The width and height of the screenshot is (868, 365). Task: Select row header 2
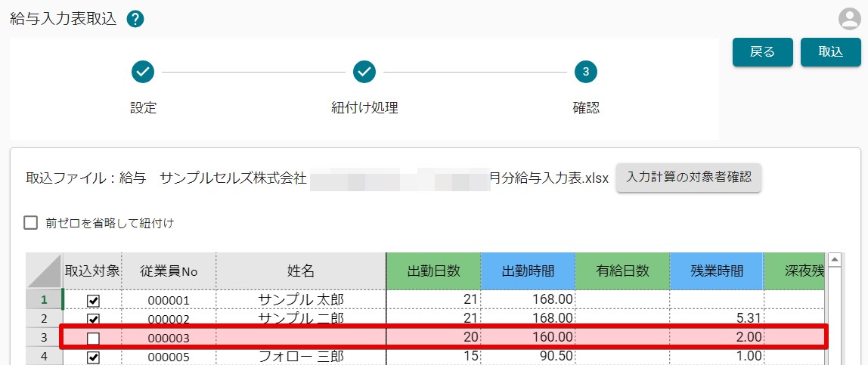(45, 319)
